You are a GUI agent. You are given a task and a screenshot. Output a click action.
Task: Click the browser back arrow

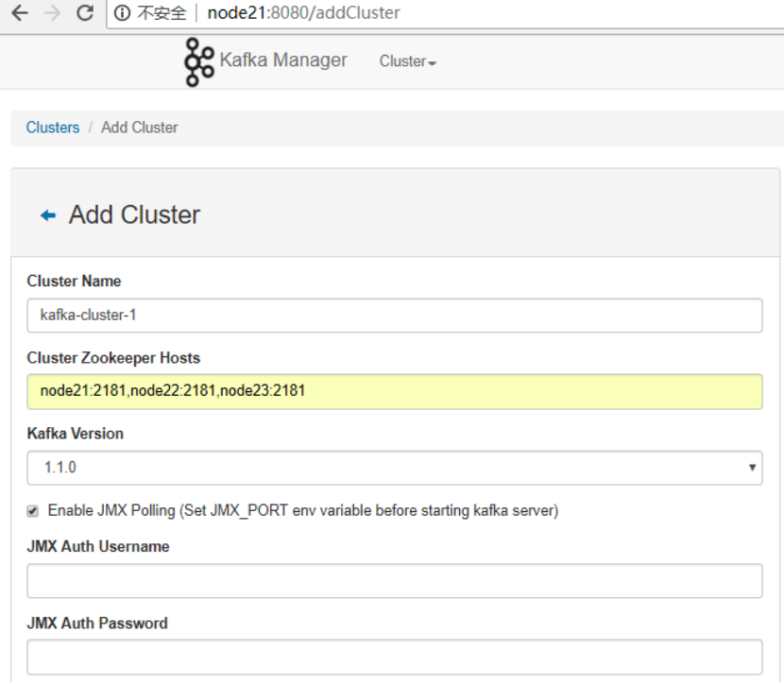tap(19, 13)
